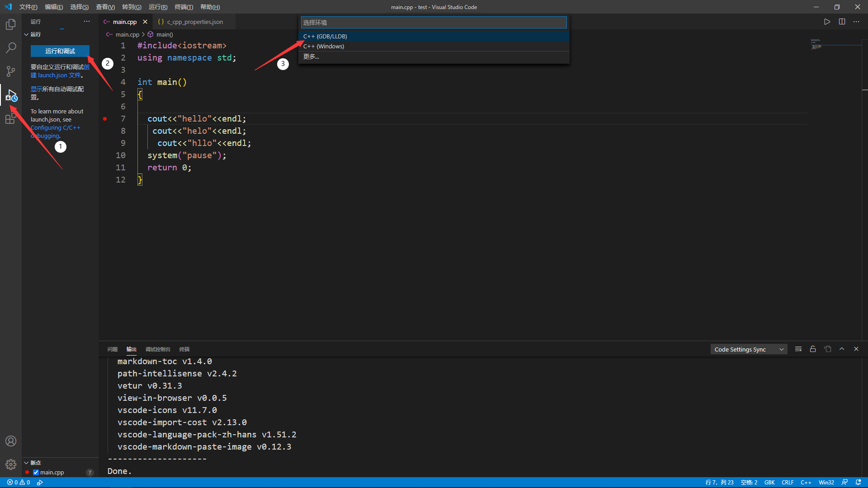
Task: Open the sidebar 运行 view ellipsis menu
Action: pos(87,21)
